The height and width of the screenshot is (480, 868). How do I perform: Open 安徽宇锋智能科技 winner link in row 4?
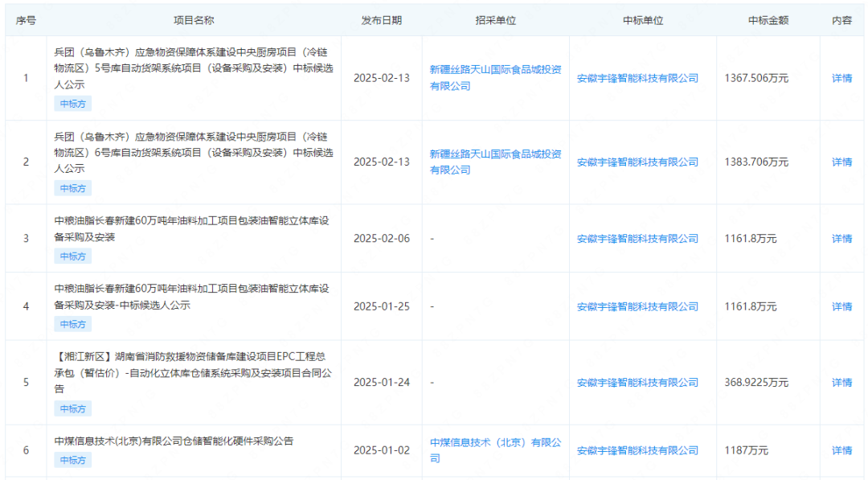tap(637, 306)
